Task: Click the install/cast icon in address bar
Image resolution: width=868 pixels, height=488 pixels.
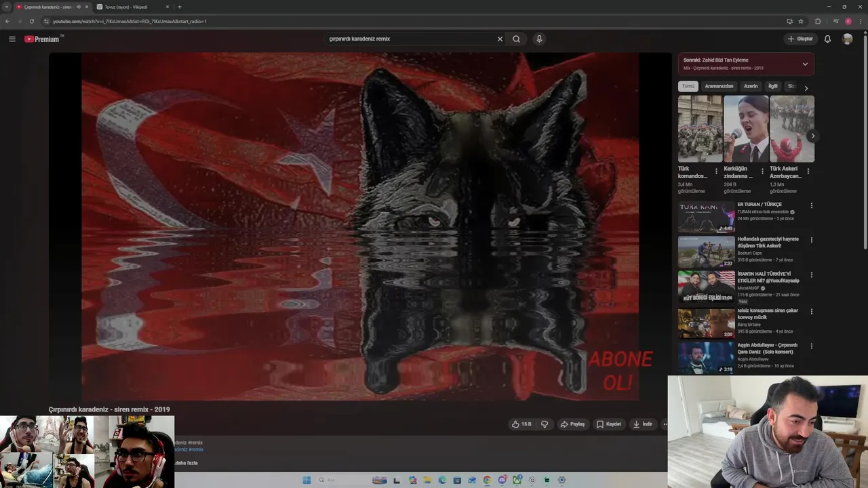Action: pyautogui.click(x=789, y=21)
